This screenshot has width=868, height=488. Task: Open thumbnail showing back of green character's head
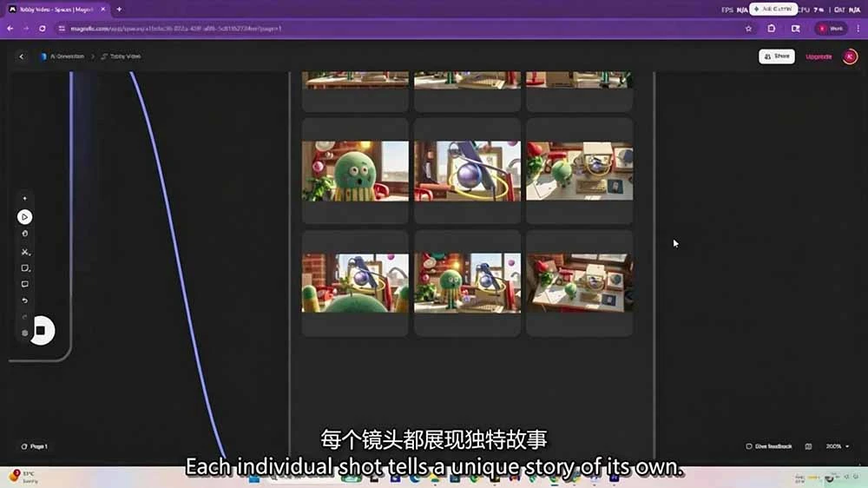coord(355,283)
